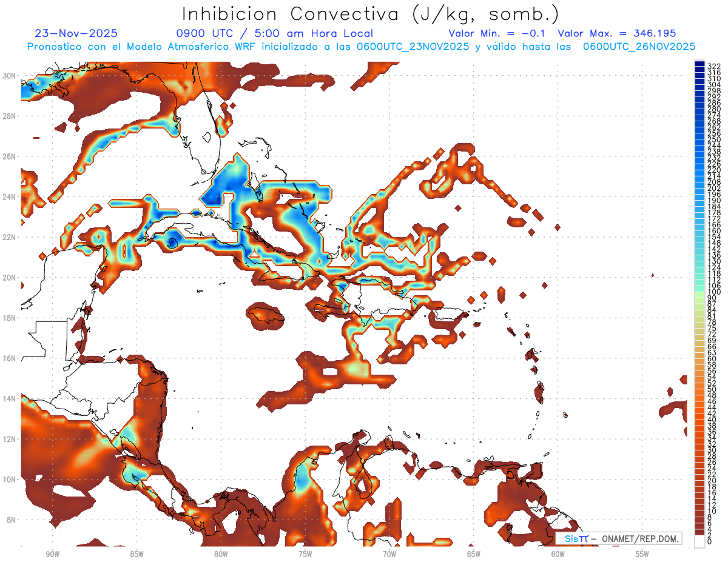728x562 pixels.
Task: Click the '100' colorbar label
Action: pos(713,292)
